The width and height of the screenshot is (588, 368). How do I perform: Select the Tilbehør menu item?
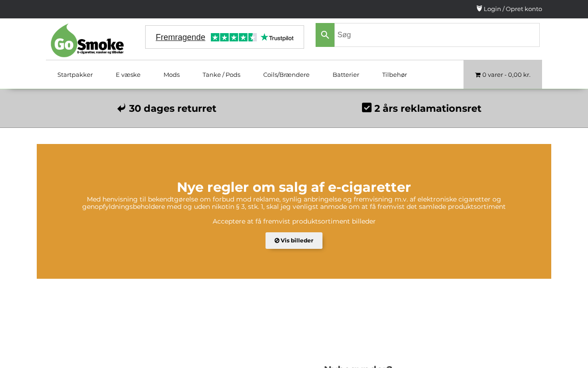tap(395, 75)
